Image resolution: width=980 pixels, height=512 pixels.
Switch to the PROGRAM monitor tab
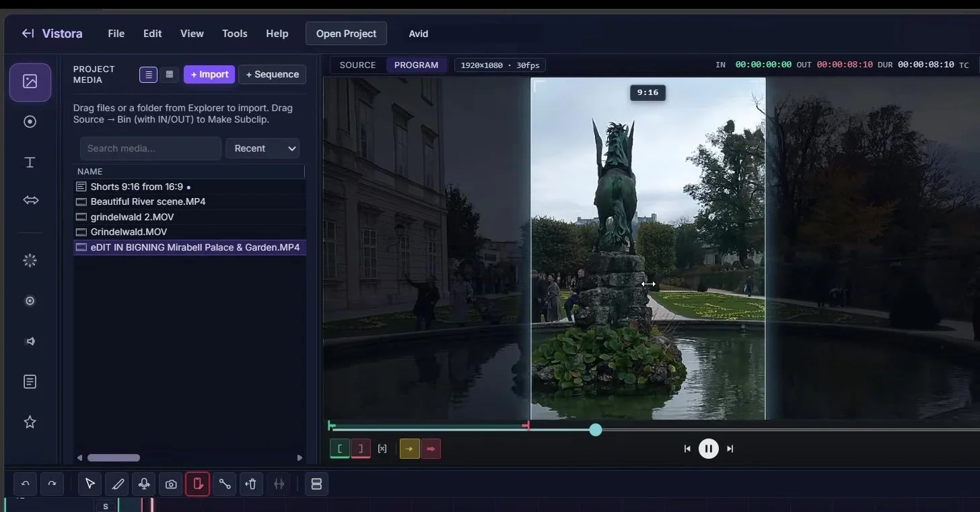tap(416, 65)
